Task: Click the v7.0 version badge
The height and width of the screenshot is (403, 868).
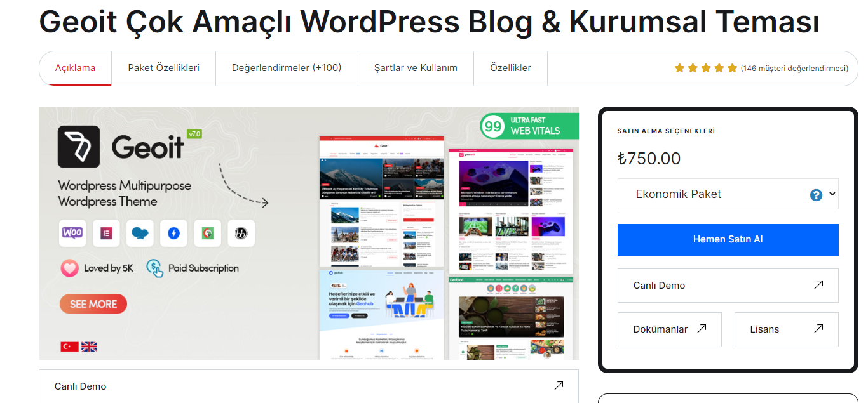Action: point(194,134)
